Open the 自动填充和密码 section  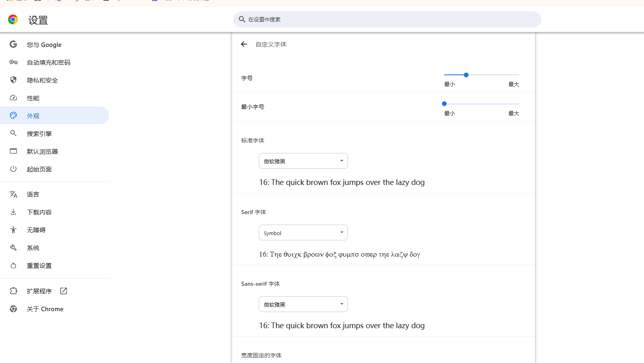(55, 62)
